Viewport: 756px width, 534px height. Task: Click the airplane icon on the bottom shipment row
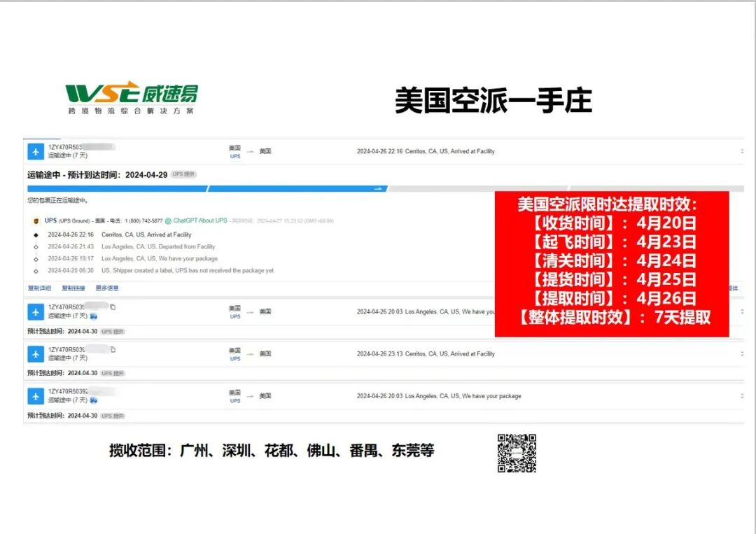click(x=36, y=396)
